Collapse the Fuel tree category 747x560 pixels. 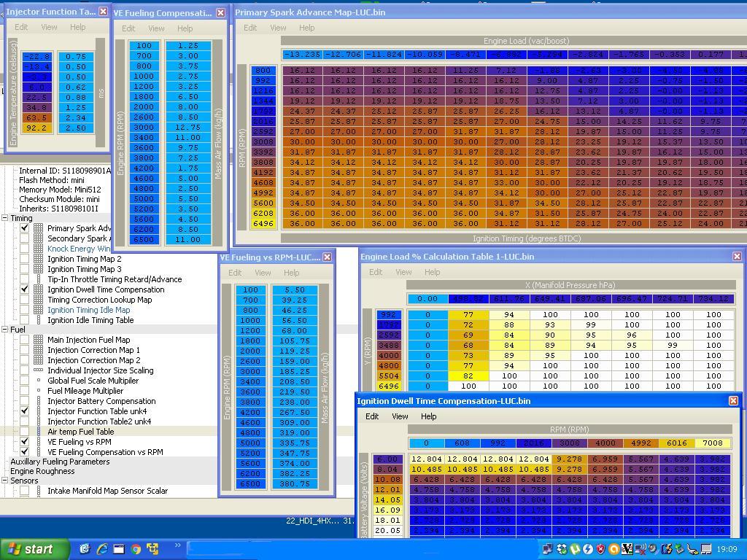[5, 330]
